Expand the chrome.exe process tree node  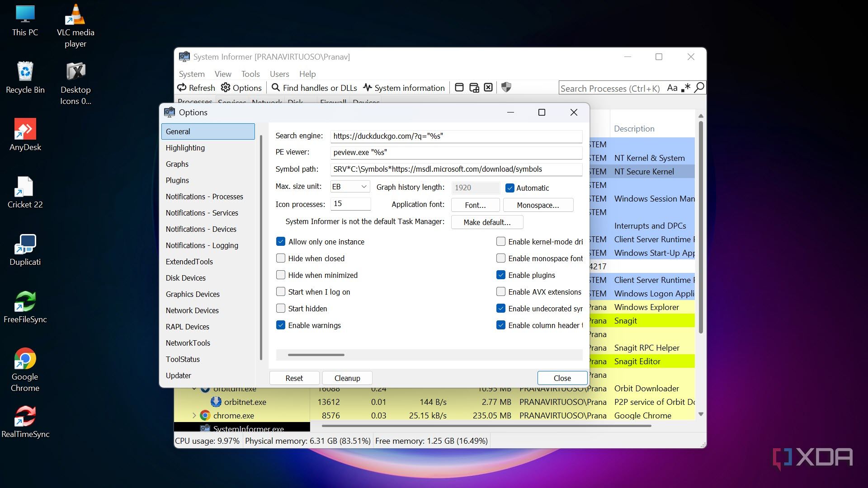click(x=194, y=415)
